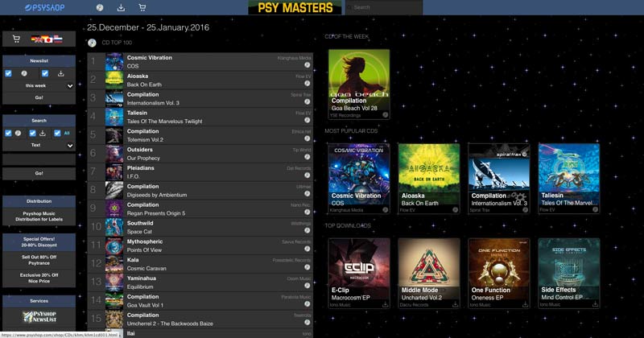Viewport: 644px width, 338px height.
Task: Open 'Umcherrel 2 - The Backwoods Baize' title
Action: (170, 324)
